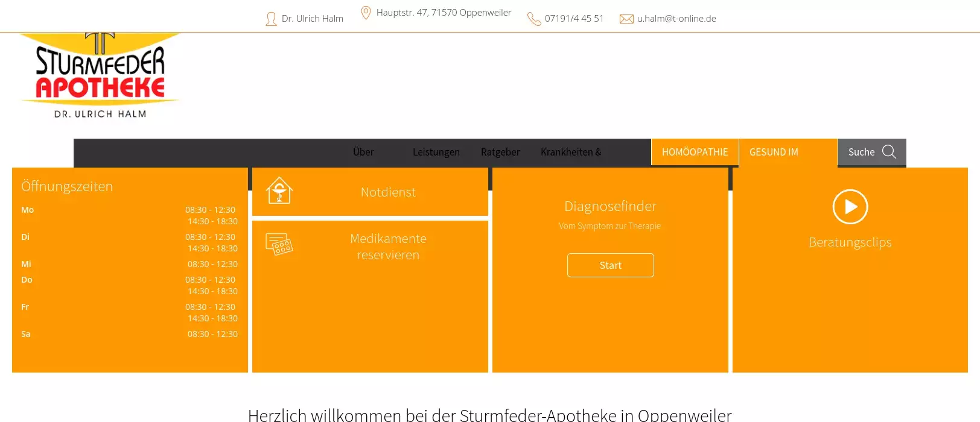Expand the Krankheiten & menu
Viewport: 980px width, 422px height.
(x=571, y=152)
